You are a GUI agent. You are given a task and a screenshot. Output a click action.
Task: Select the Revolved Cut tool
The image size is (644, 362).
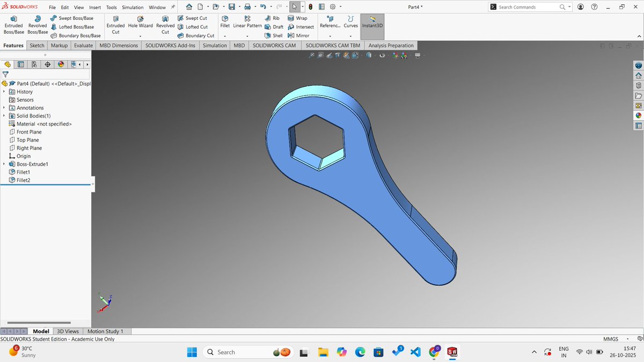[x=165, y=25]
